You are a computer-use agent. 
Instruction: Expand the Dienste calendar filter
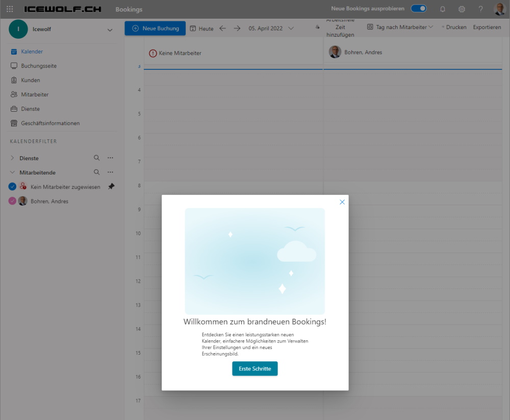point(12,158)
